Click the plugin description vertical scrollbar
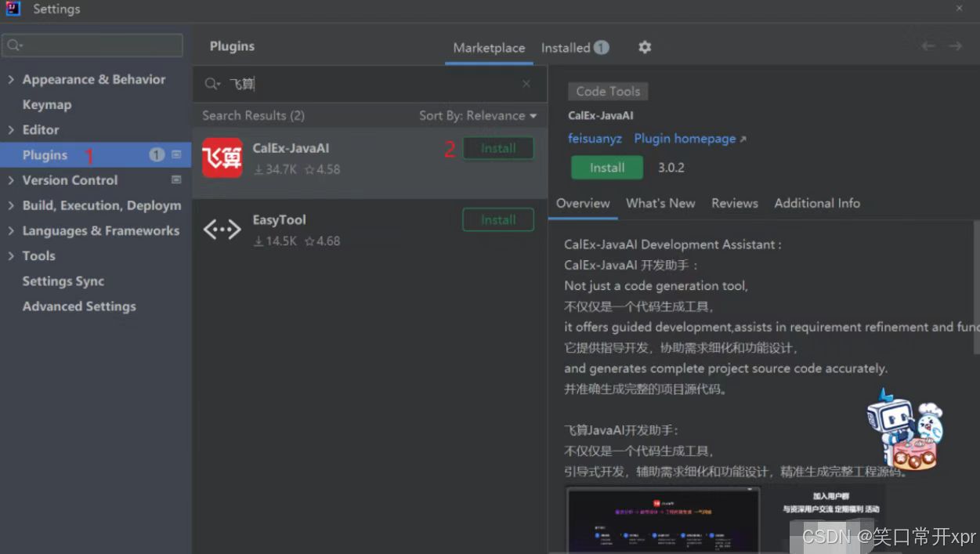This screenshot has height=554, width=980. click(x=976, y=287)
